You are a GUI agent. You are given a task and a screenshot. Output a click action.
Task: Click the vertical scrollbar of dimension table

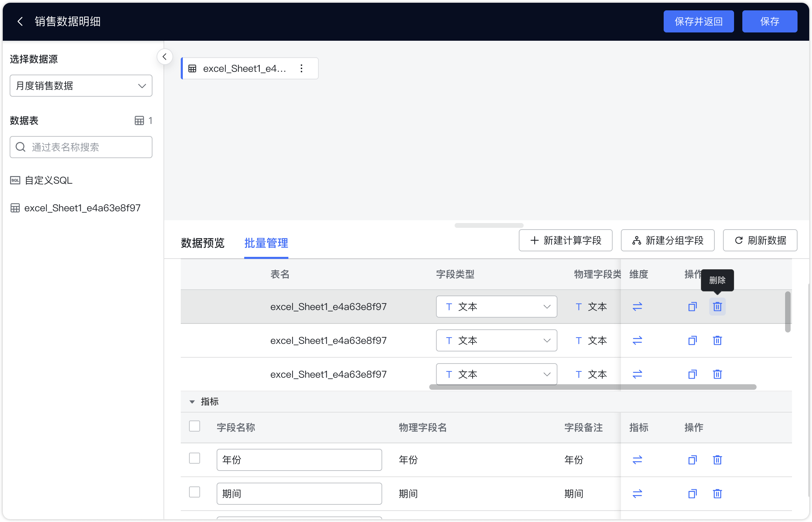[x=788, y=312]
